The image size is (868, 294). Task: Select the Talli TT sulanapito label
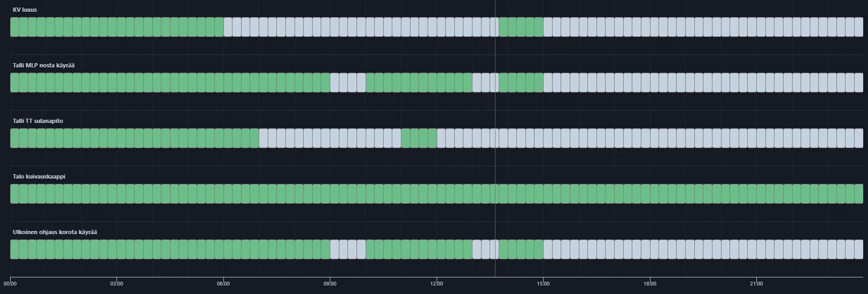pos(38,121)
